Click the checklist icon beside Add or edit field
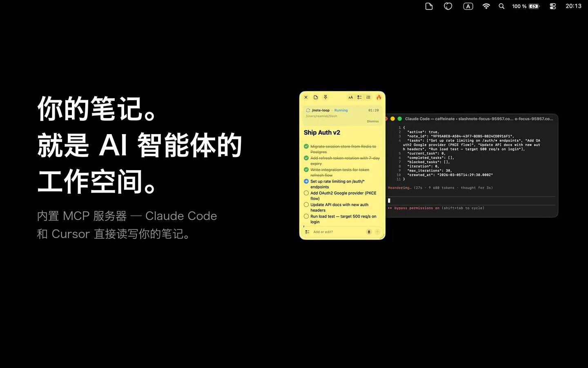588x368 pixels. (x=307, y=232)
